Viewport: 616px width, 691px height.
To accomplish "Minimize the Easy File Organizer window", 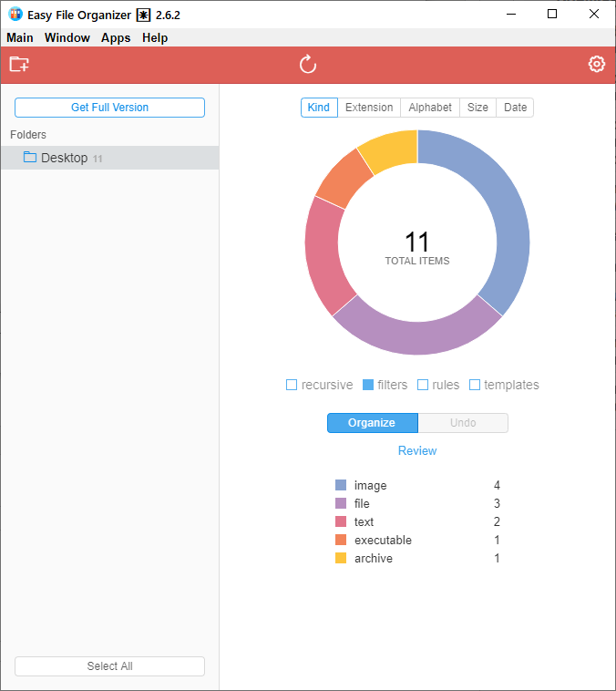I will tap(511, 14).
